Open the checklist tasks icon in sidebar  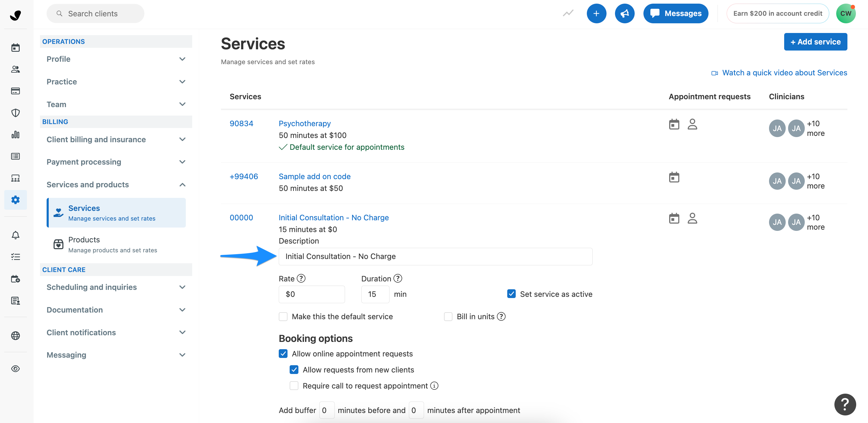(x=15, y=257)
